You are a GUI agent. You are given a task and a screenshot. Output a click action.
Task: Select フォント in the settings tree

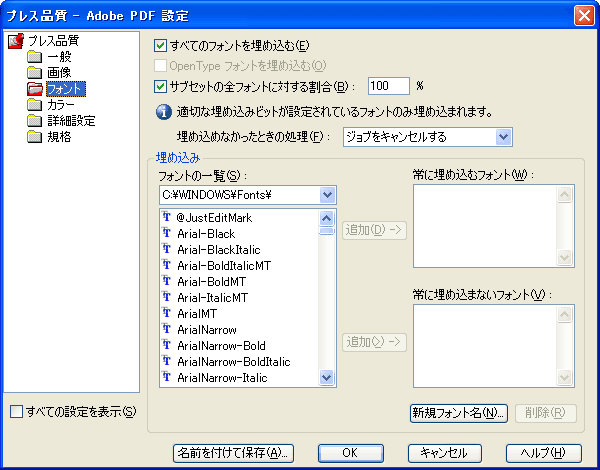pyautogui.click(x=66, y=89)
